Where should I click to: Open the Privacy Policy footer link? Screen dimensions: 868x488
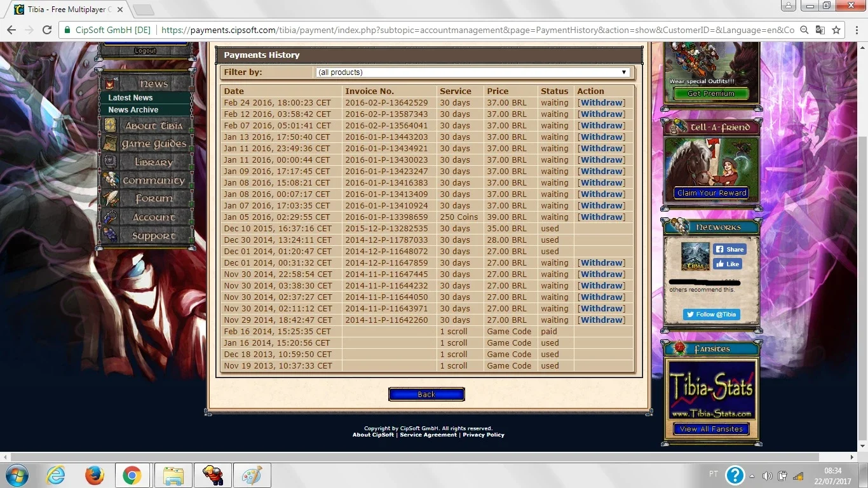[x=484, y=435]
